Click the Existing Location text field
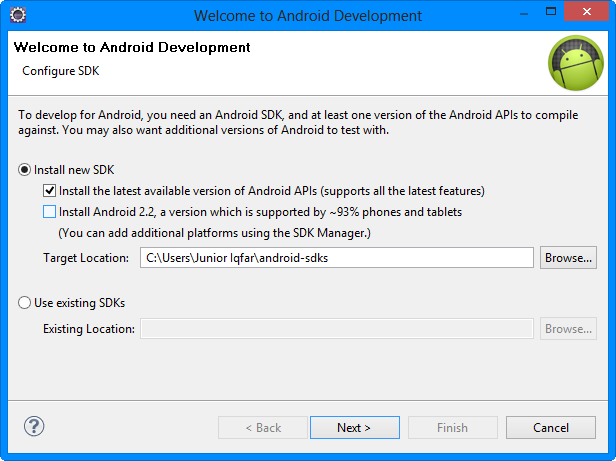This screenshot has height=461, width=616. [337, 329]
